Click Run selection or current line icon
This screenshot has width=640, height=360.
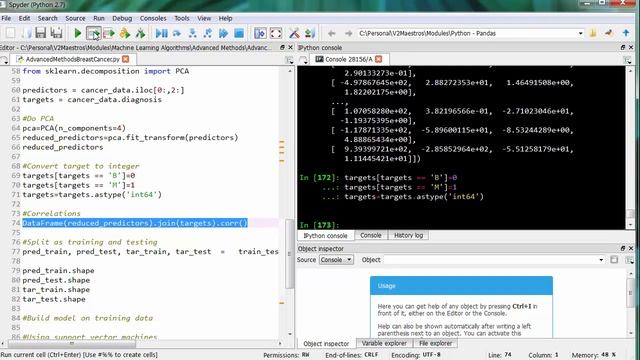[x=124, y=33]
